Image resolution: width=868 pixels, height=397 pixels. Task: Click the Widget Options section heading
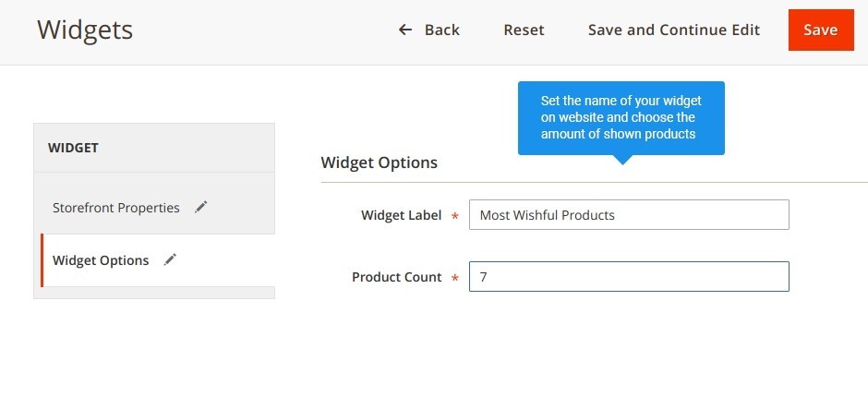click(380, 162)
